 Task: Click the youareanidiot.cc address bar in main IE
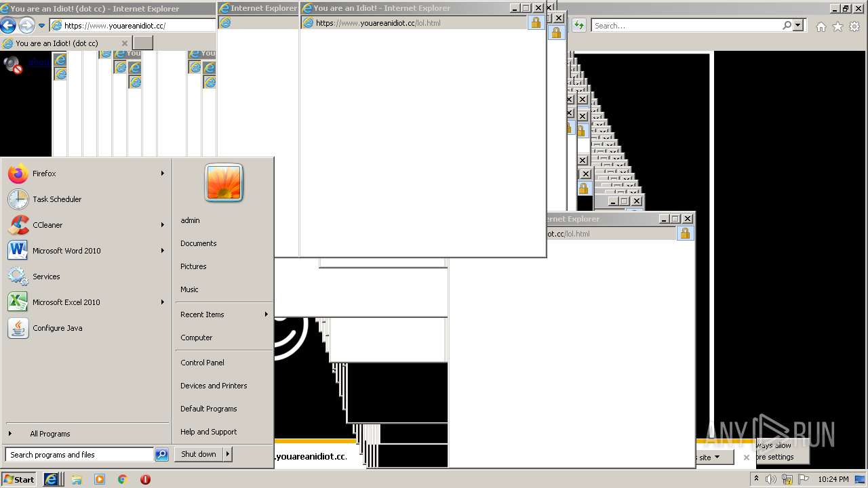tap(133, 26)
